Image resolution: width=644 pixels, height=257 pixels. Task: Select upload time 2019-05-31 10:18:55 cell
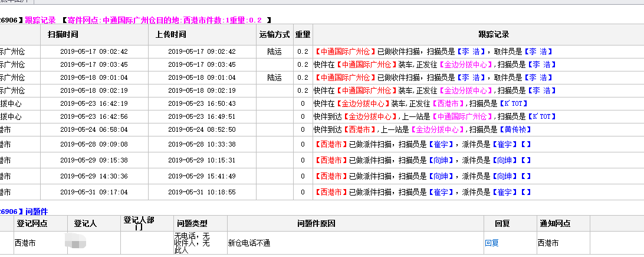pos(202,192)
